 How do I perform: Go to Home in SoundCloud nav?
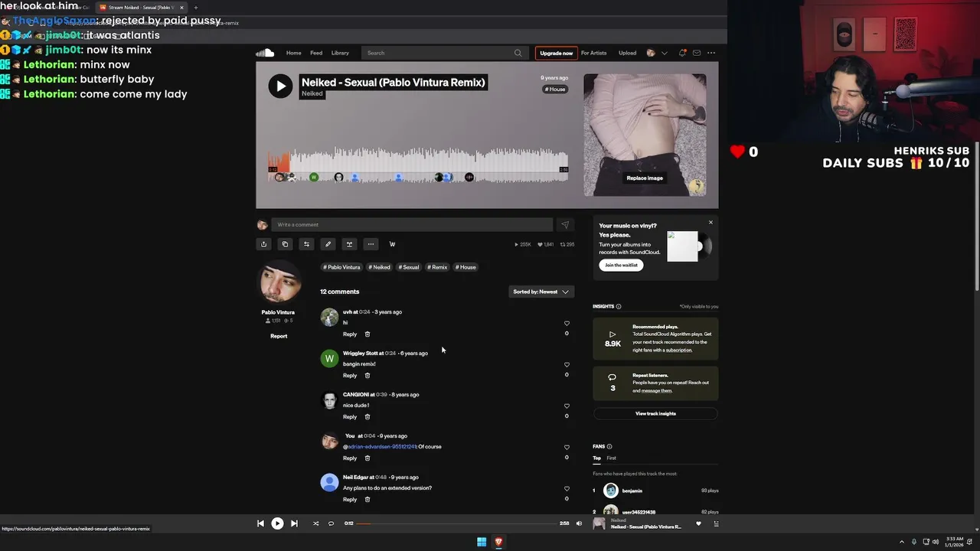coord(293,53)
